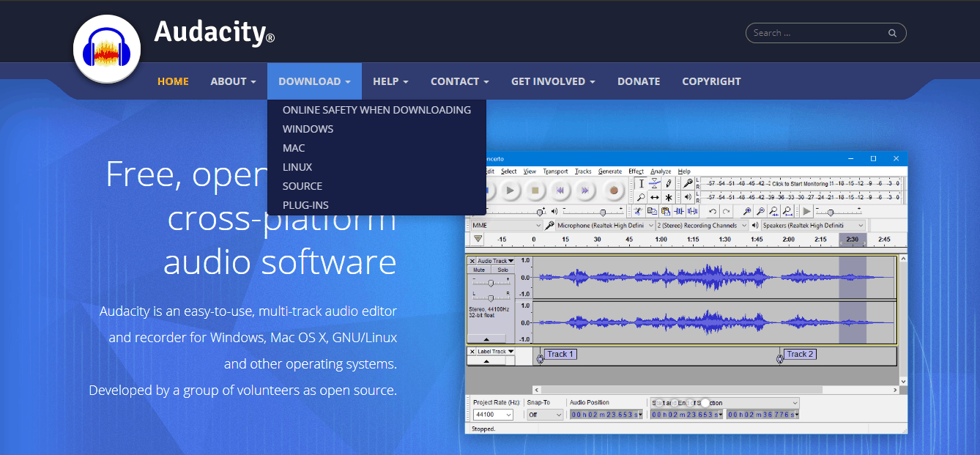Open the ABOUT dropdown in the site navigation

click(x=233, y=81)
